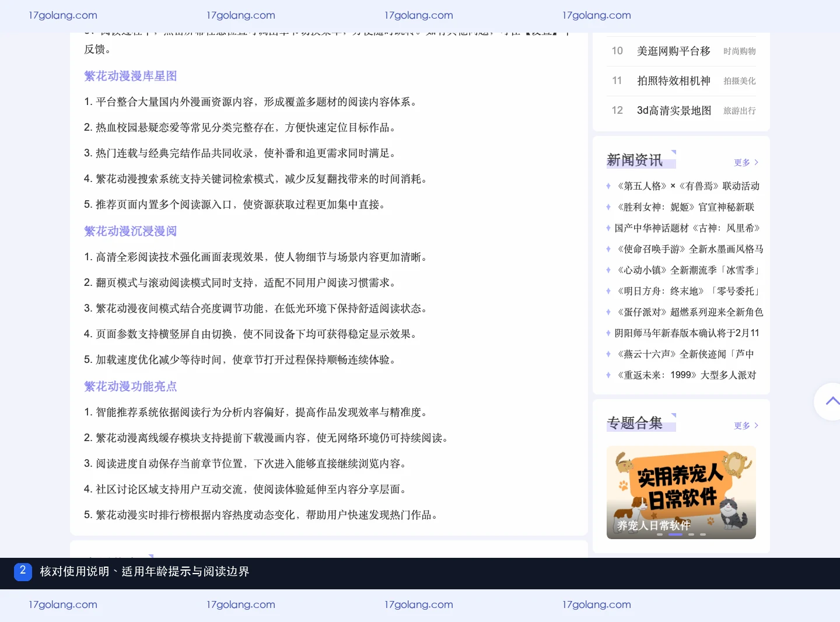This screenshot has height=622, width=840.
Task: Click line 加载速度优化减少等待时间
Action: (x=242, y=360)
